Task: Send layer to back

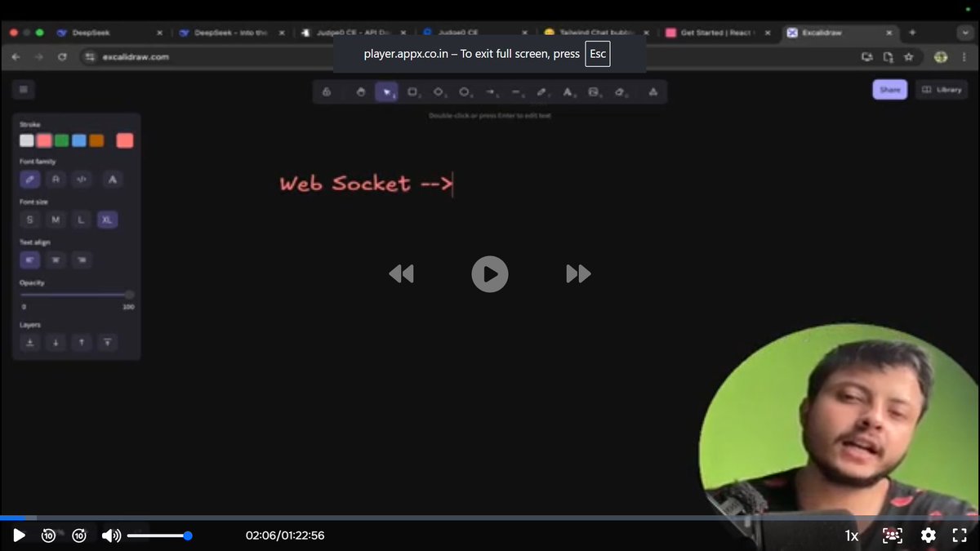Action: coord(30,343)
